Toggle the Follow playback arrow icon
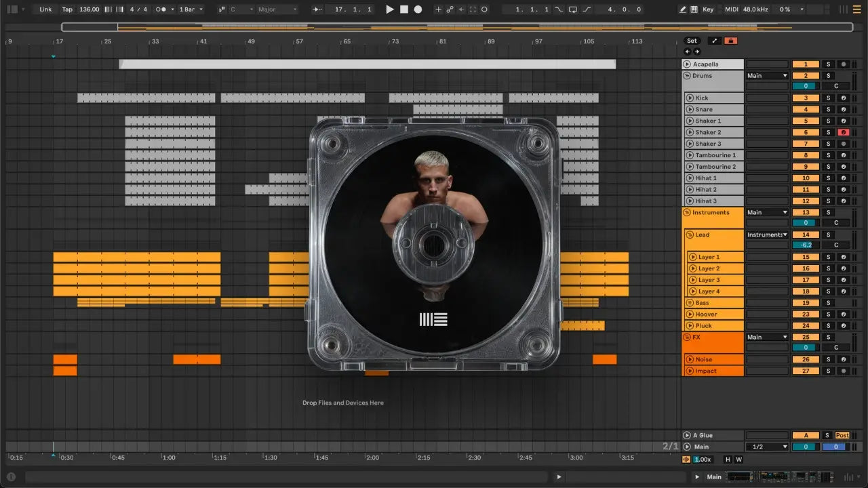868x488 pixels. tap(318, 9)
